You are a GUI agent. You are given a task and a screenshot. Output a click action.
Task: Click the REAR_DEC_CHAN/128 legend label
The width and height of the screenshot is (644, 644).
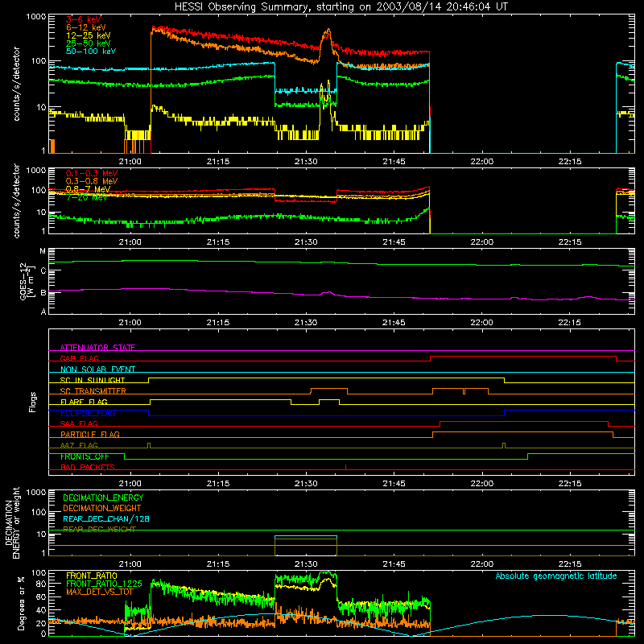[106, 518]
